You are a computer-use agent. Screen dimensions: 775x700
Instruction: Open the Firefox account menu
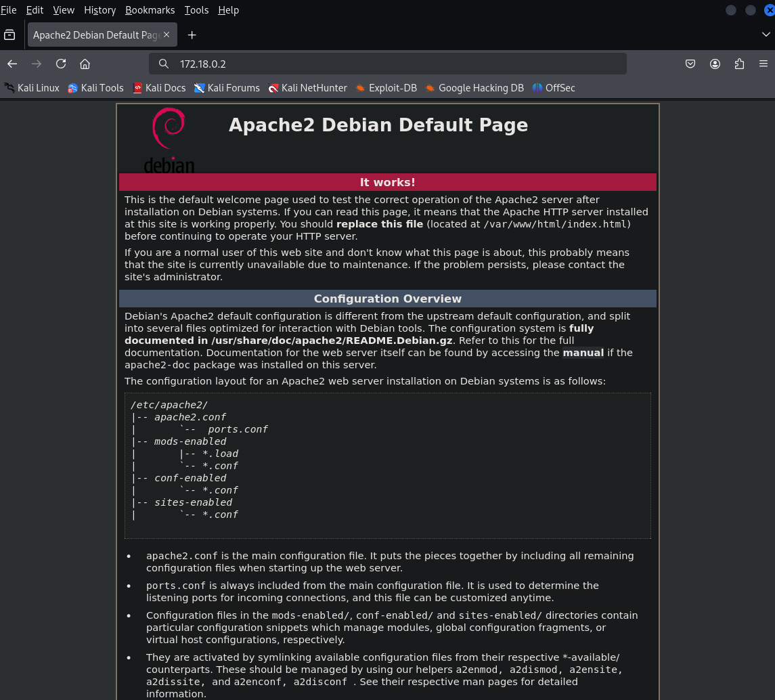click(715, 64)
